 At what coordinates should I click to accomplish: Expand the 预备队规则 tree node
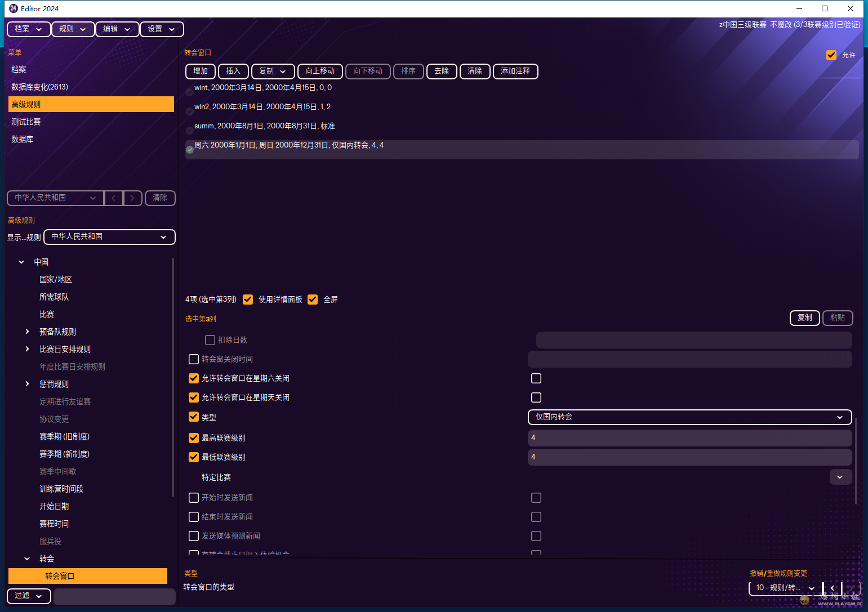[x=27, y=332]
